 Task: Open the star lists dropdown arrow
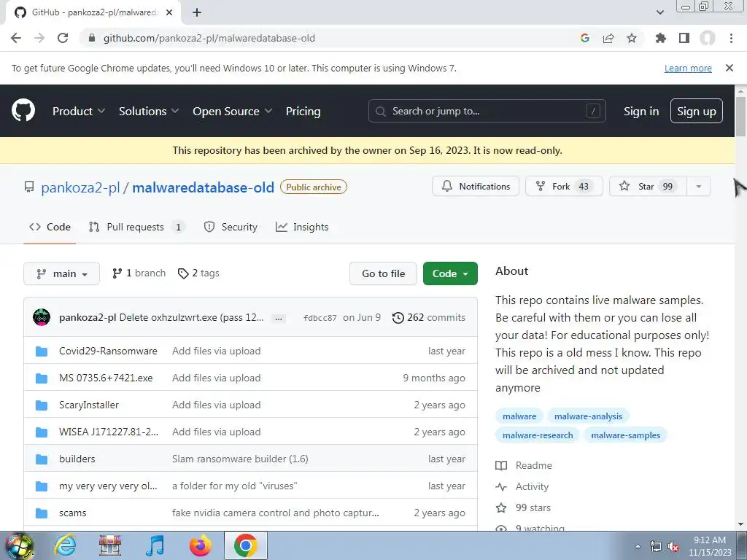[699, 186]
